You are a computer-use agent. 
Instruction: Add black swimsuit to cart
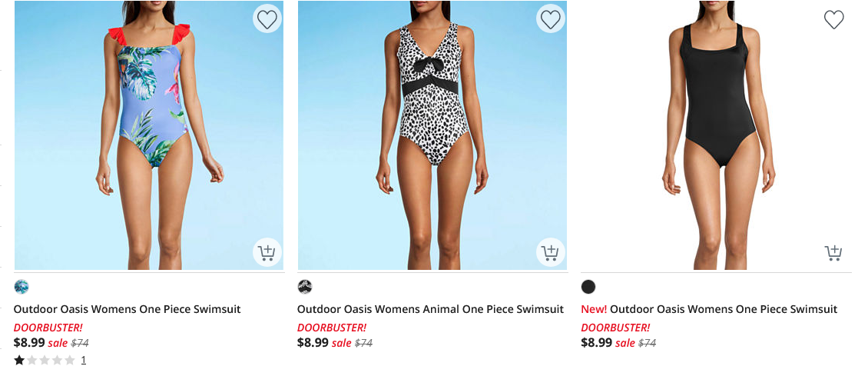pyautogui.click(x=833, y=252)
